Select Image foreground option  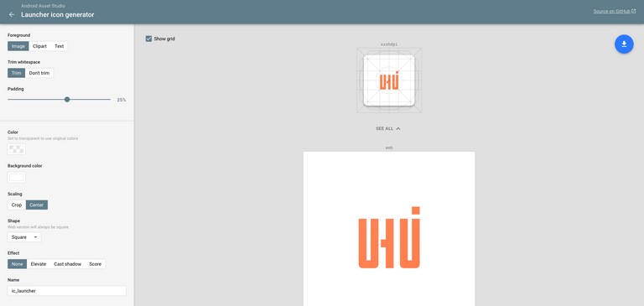point(18,46)
